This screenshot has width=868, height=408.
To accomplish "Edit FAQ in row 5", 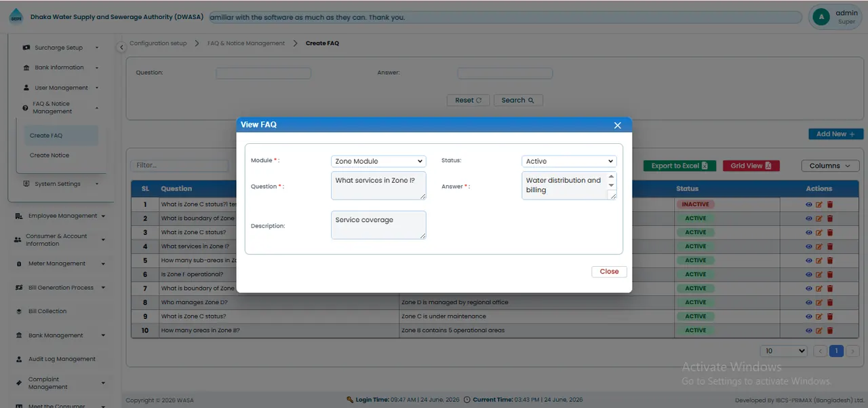I will (x=819, y=260).
